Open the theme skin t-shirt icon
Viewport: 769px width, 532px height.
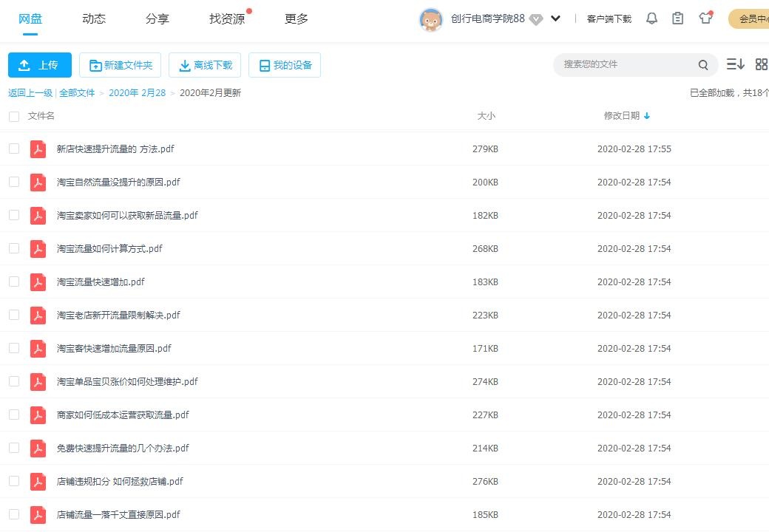click(x=705, y=18)
